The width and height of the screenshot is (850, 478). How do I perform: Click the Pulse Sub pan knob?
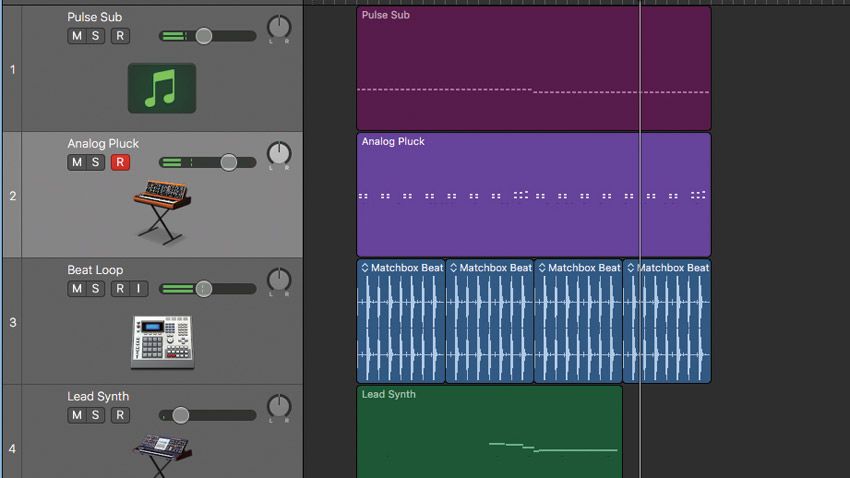pos(279,27)
